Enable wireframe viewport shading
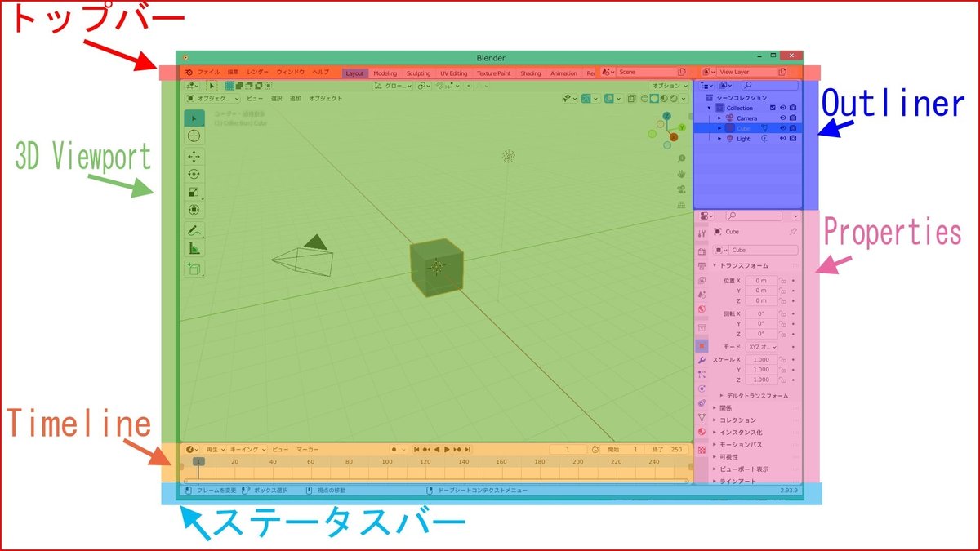The height and width of the screenshot is (551, 980). click(644, 99)
